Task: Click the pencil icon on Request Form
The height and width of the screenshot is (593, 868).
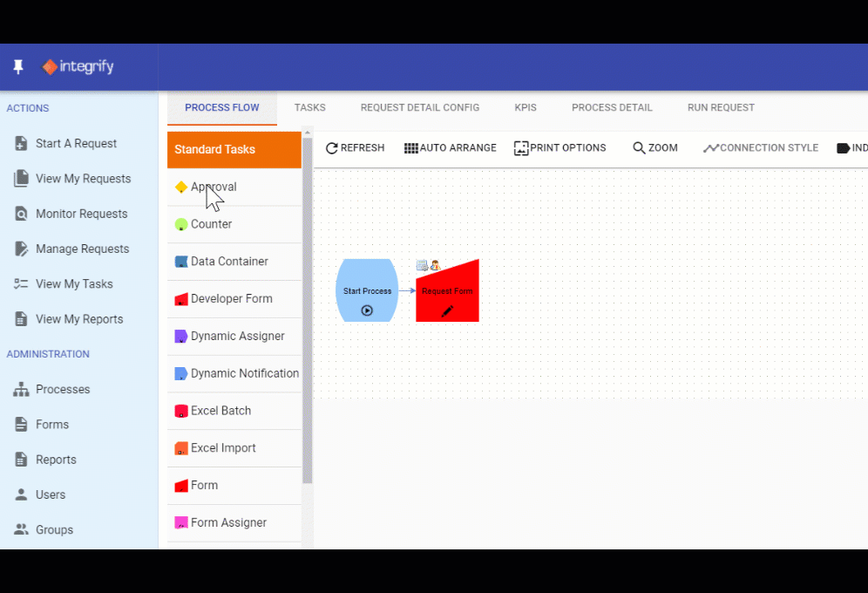Action: (x=447, y=311)
